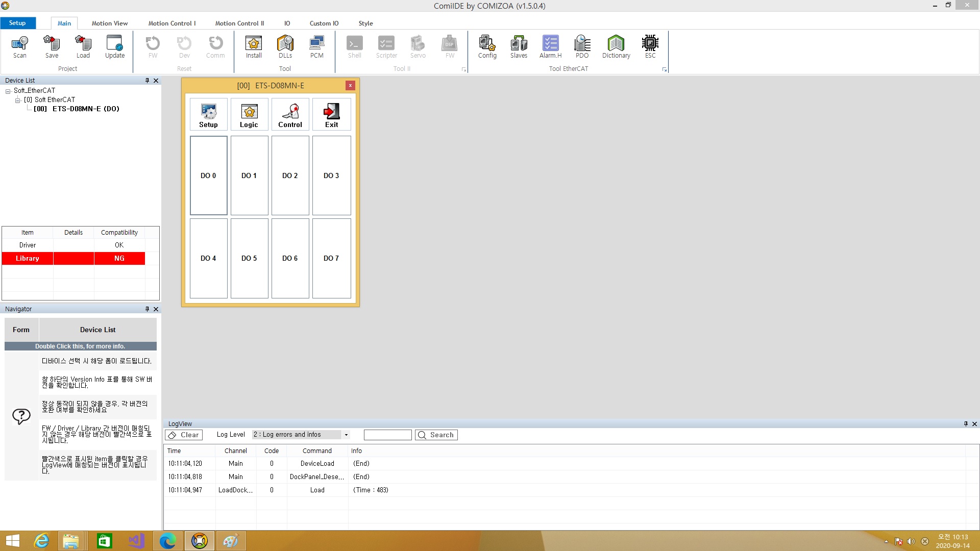Open EtherCAT Slaves tool
This screenshot has height=551, width=980.
click(x=519, y=47)
